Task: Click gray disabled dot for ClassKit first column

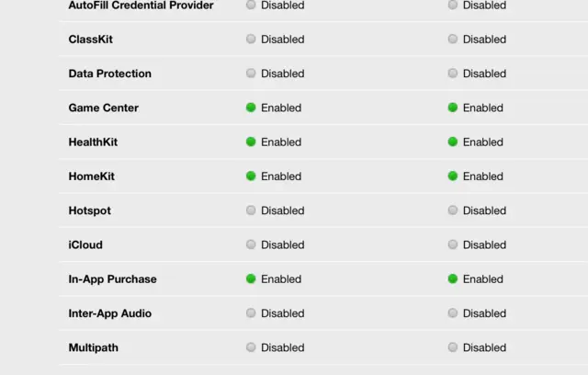Action: pos(251,40)
